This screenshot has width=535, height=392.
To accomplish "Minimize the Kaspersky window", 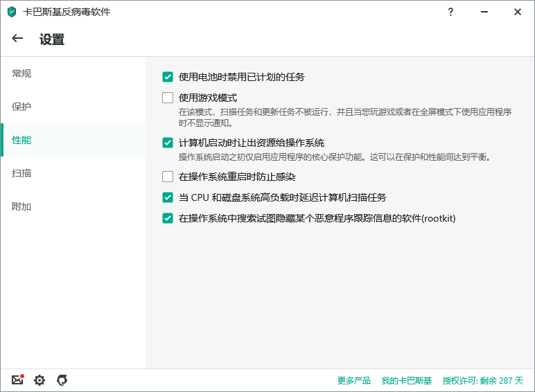I will (484, 12).
